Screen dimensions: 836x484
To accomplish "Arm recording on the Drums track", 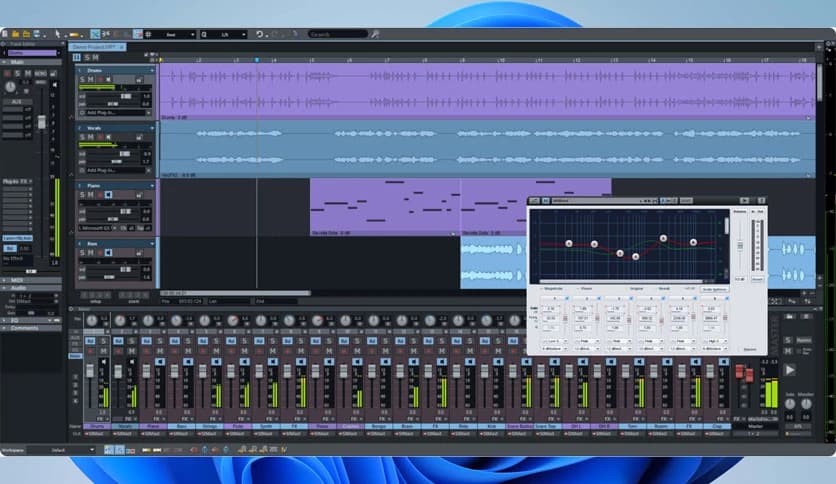I will click(100, 79).
